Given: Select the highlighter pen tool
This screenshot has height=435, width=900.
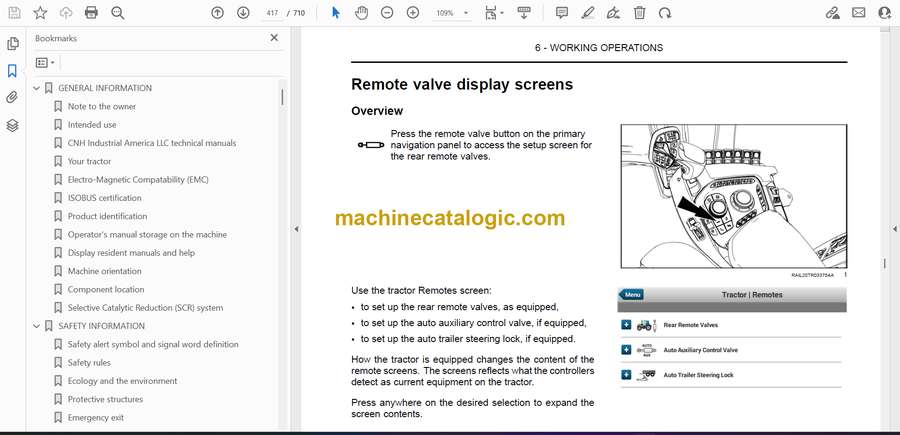Looking at the screenshot, I should pos(588,13).
